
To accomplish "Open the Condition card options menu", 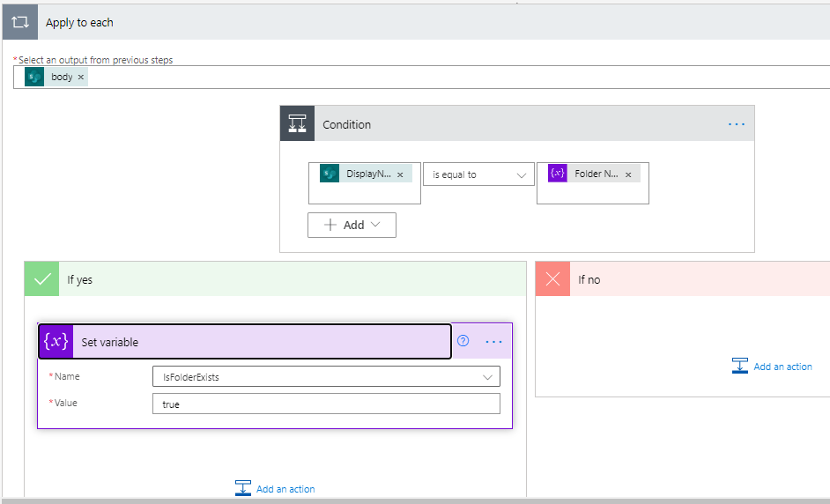I will tap(737, 124).
